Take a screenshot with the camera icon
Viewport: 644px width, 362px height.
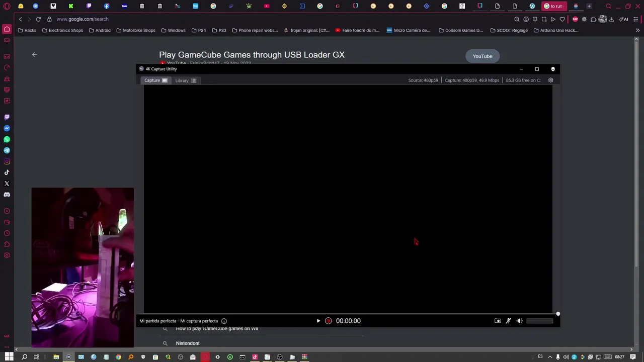click(498, 321)
